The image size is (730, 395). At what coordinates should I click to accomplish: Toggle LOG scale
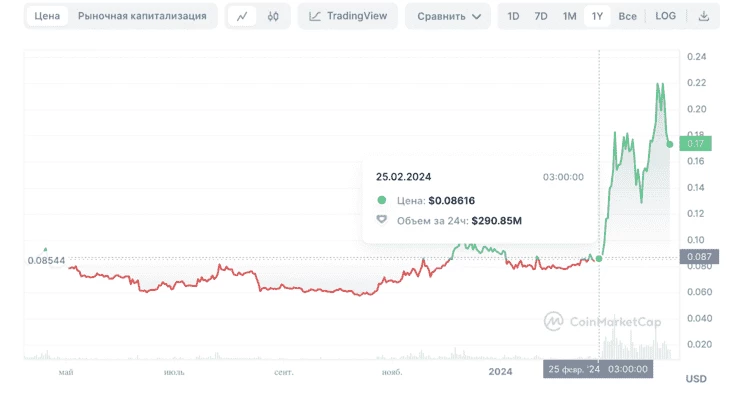[x=665, y=16]
